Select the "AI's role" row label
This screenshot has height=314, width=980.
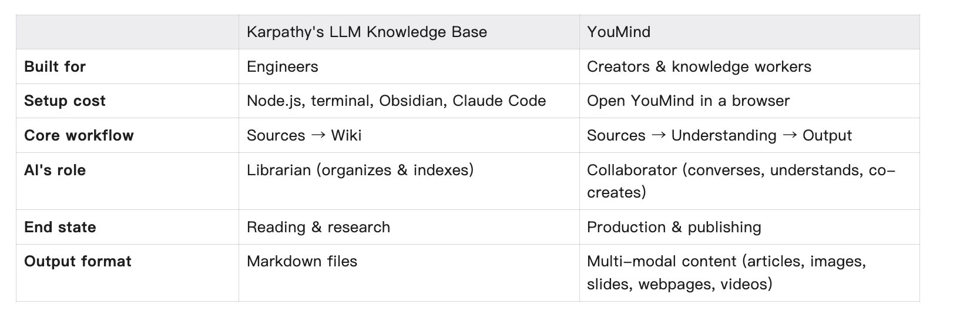pyautogui.click(x=55, y=170)
